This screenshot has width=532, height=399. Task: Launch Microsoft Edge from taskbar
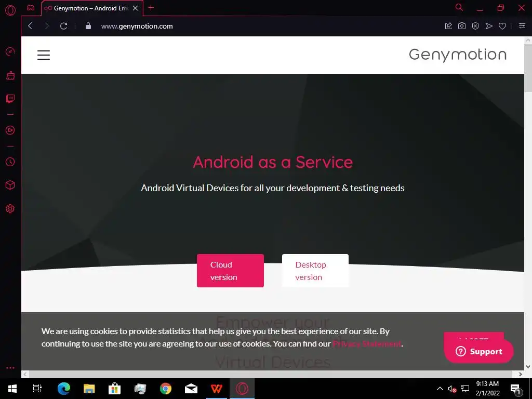pos(64,389)
